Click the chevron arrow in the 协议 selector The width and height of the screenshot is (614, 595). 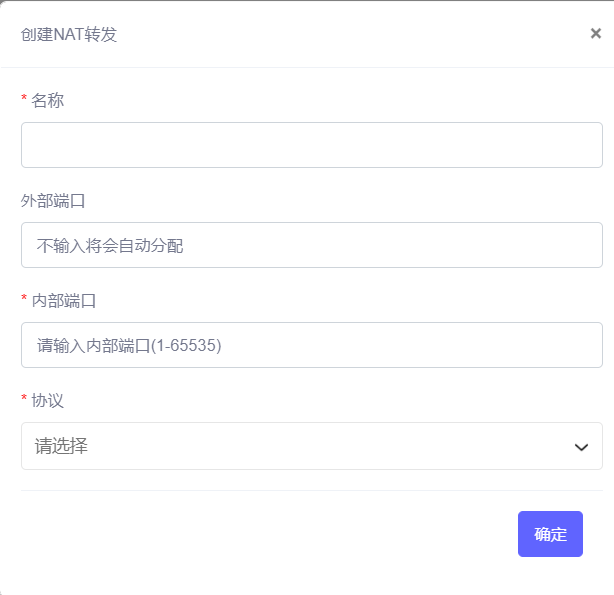tap(581, 447)
